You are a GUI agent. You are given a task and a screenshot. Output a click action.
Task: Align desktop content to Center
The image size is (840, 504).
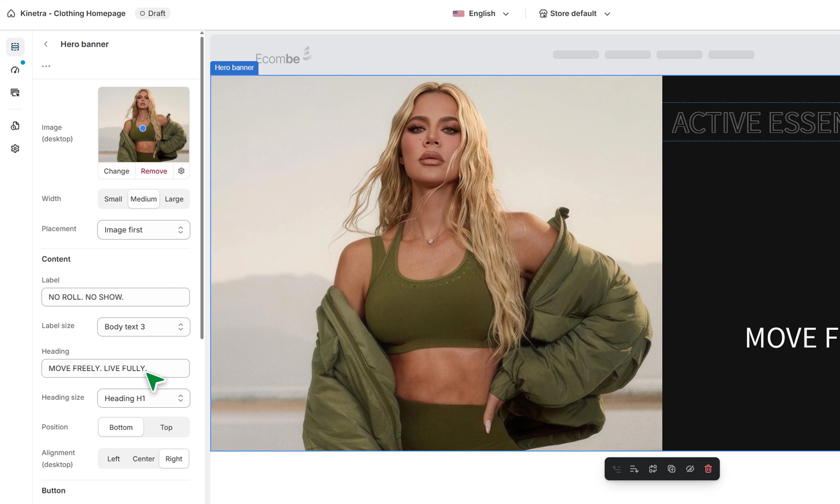143,459
